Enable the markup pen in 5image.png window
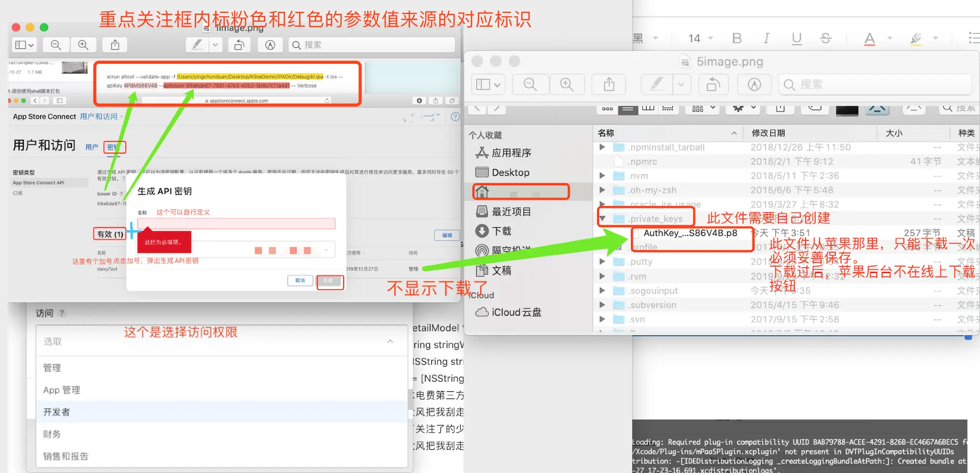 pos(657,84)
